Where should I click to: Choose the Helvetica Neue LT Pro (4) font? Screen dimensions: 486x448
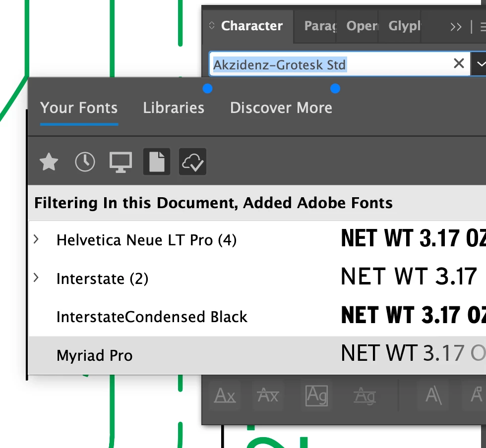(146, 240)
